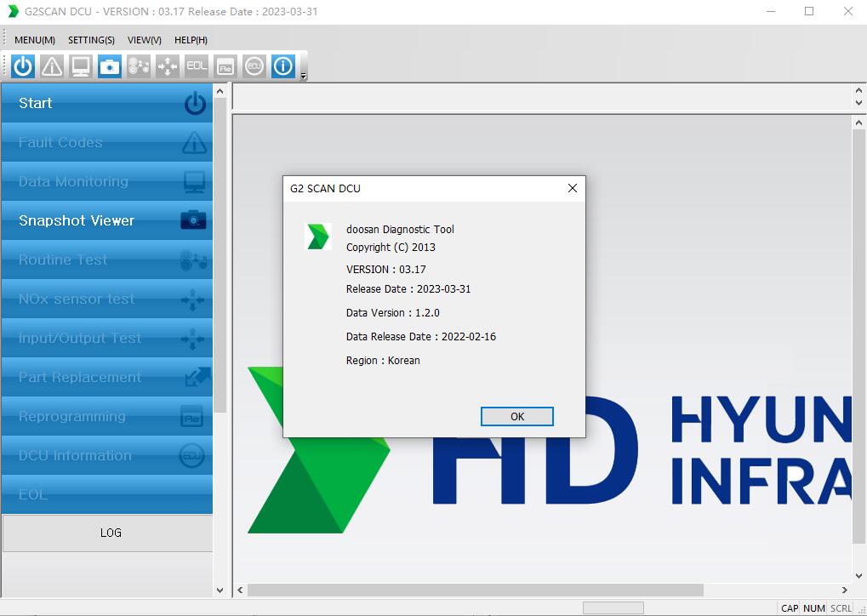
Task: Click the Data Monitoring monitor toolbar icon
Action: click(x=81, y=66)
